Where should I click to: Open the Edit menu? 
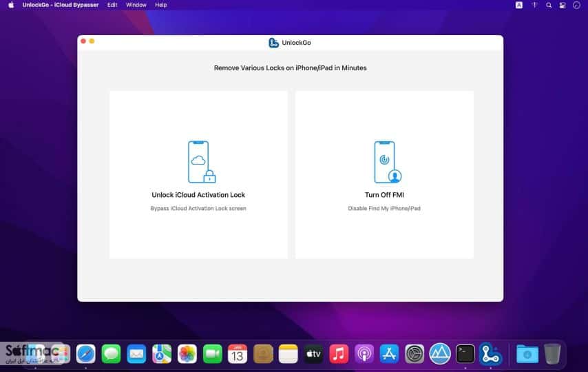click(112, 5)
